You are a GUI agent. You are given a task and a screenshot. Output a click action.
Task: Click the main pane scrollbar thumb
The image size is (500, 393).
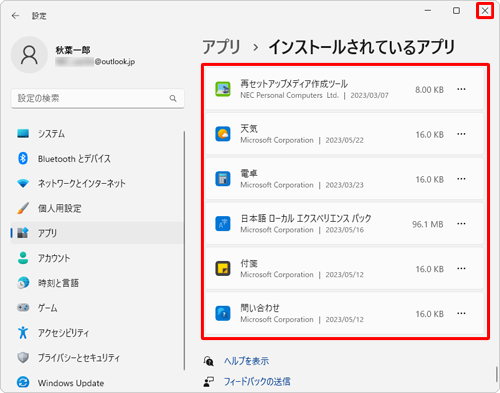pos(496,374)
